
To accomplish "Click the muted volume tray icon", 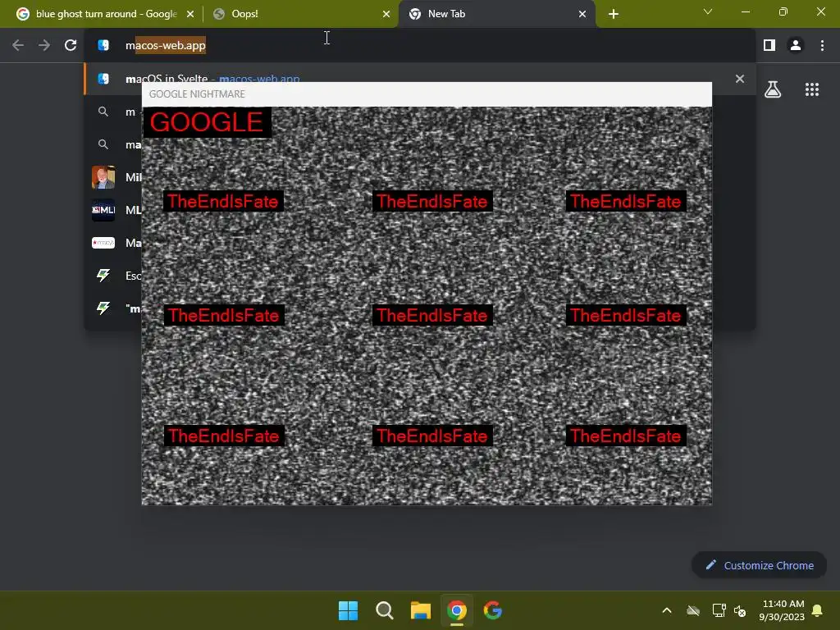I will (x=740, y=610).
